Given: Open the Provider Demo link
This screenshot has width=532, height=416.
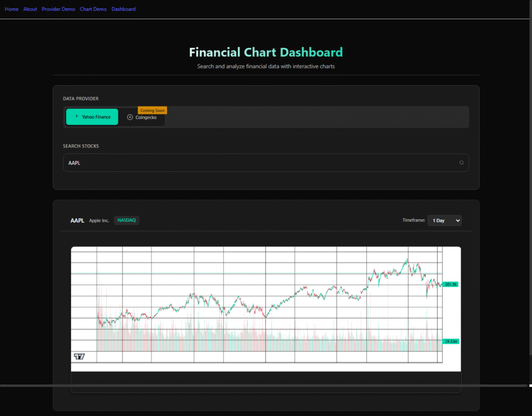Looking at the screenshot, I should coord(58,9).
